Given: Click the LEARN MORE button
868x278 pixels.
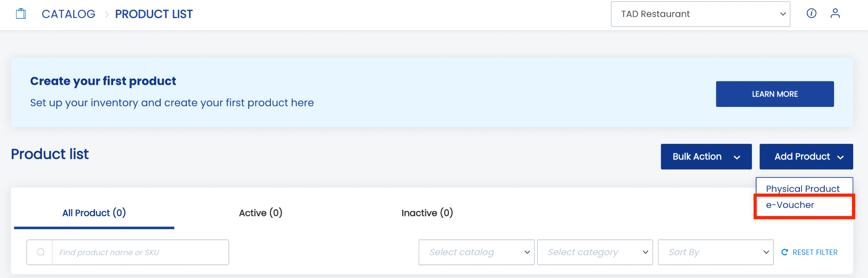Looking at the screenshot, I should pyautogui.click(x=775, y=94).
